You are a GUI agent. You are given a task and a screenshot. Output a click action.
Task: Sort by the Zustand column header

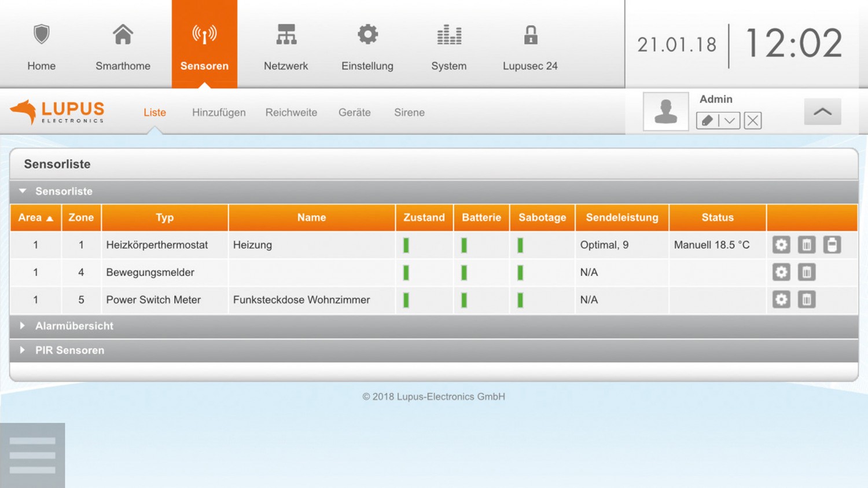coord(424,218)
